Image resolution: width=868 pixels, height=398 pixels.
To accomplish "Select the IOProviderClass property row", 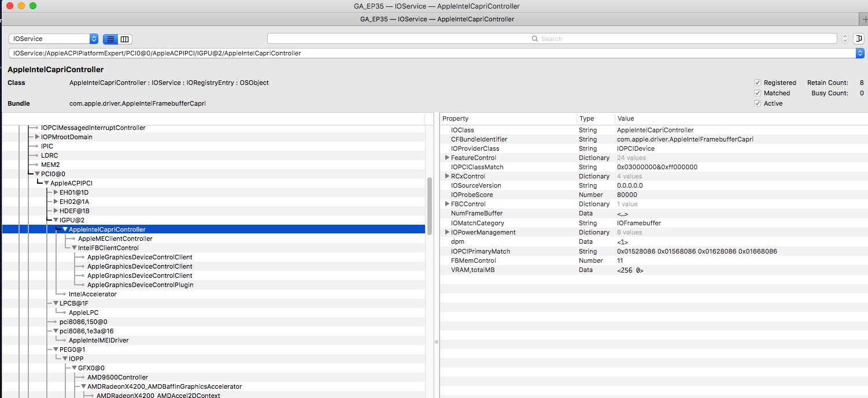I will pos(653,148).
